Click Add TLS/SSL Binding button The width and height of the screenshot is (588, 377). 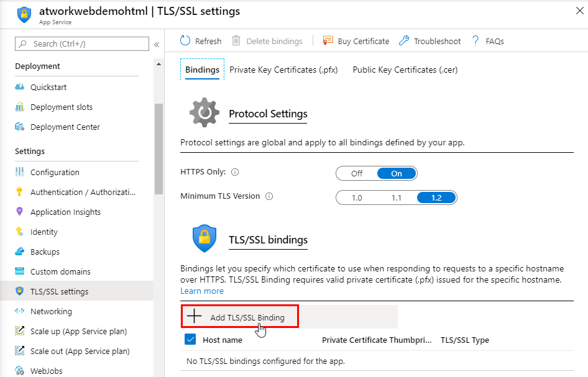[240, 317]
